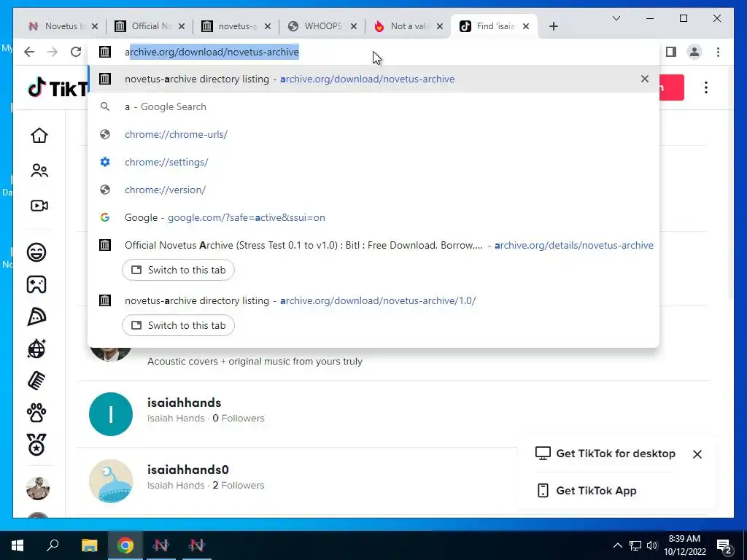Switch to the Official Novetus Archive tab
Viewport: 747px width, 560px height.
coord(149,26)
